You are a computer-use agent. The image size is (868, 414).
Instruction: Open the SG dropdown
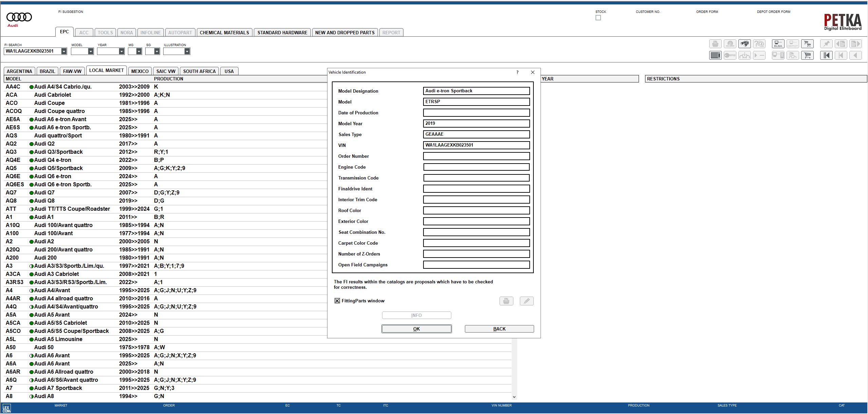(157, 51)
